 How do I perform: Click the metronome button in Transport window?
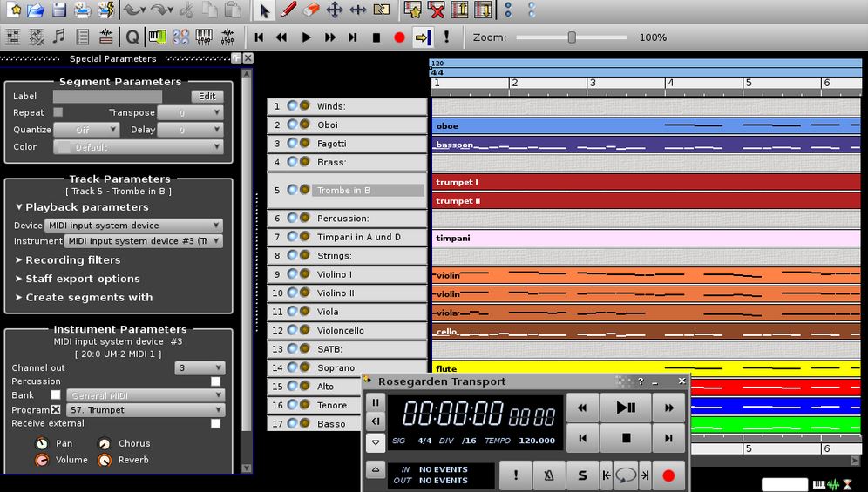click(548, 475)
